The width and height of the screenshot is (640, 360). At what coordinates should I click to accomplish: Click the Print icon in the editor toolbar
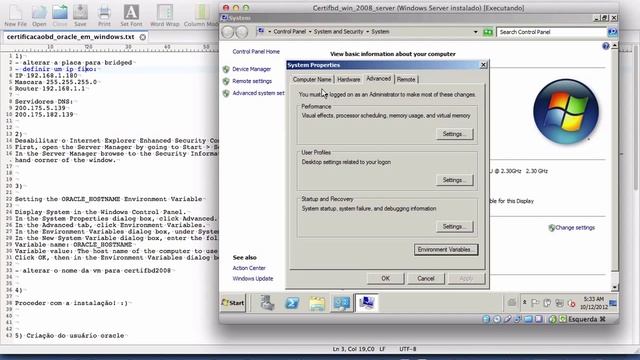pos(104,12)
